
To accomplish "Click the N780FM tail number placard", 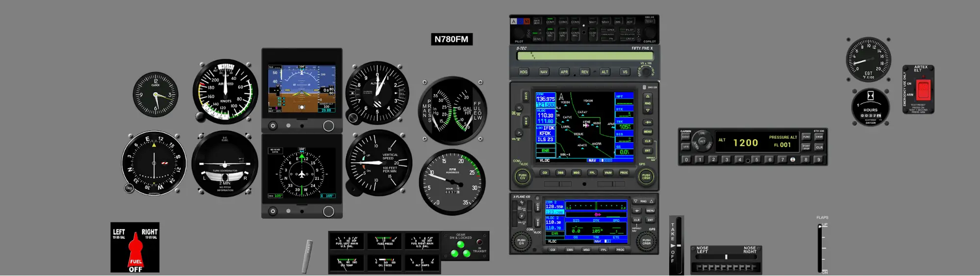I will point(452,39).
